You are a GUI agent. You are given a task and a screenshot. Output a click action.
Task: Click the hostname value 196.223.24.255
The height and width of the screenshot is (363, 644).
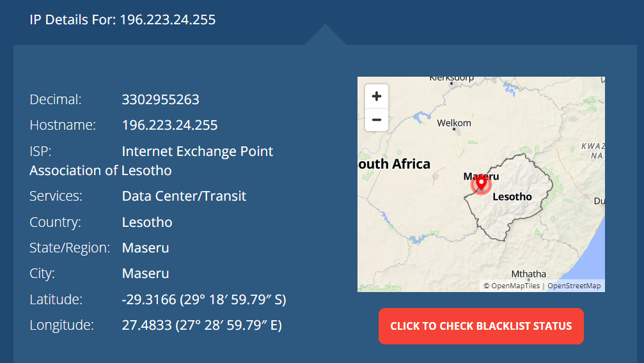pyautogui.click(x=169, y=125)
